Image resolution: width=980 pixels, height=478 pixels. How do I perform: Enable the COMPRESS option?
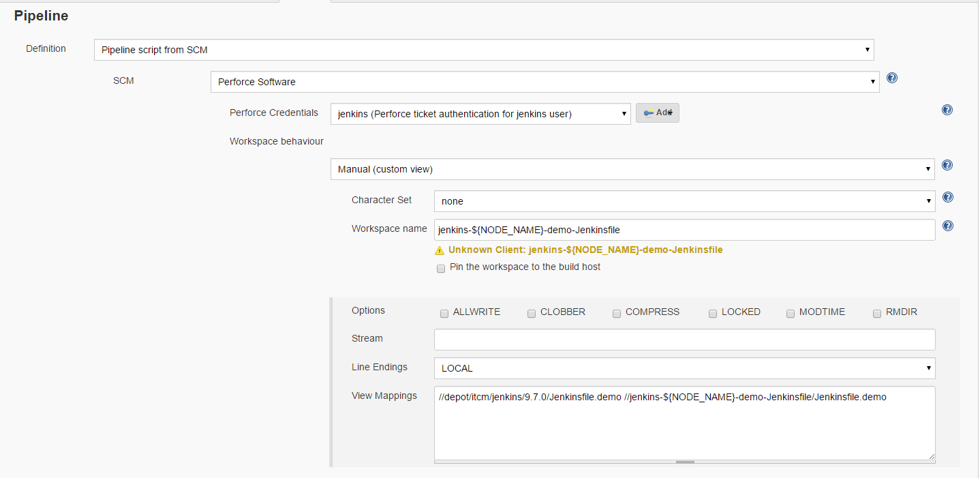point(617,314)
